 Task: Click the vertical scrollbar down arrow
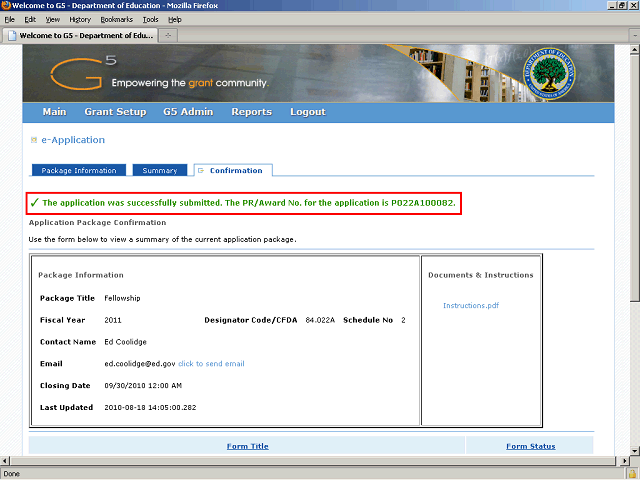click(x=635, y=451)
